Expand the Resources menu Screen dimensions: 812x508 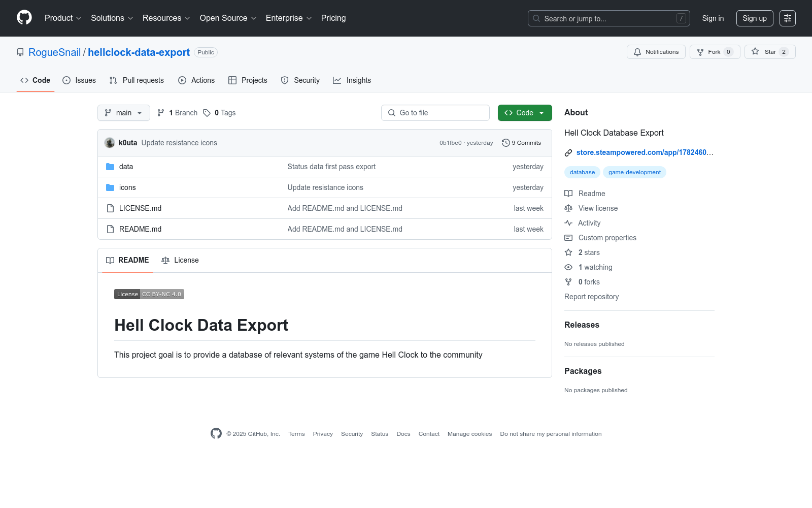(x=166, y=18)
